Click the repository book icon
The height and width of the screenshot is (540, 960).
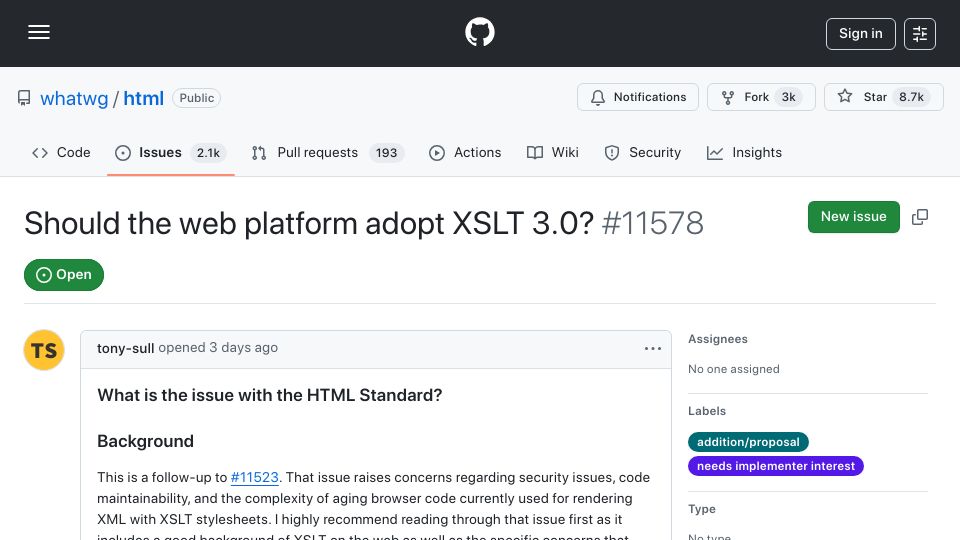click(x=24, y=98)
